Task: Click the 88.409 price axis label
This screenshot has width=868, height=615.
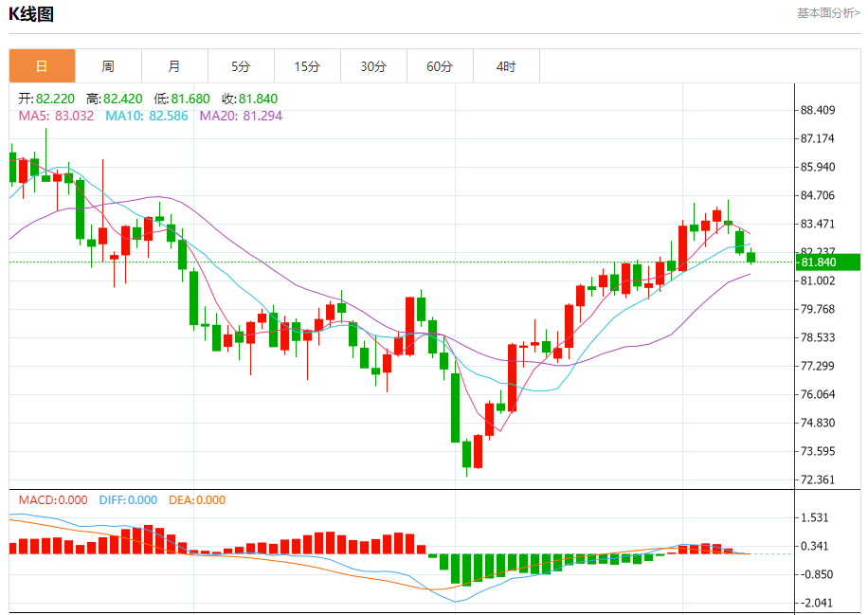Action: (x=818, y=110)
